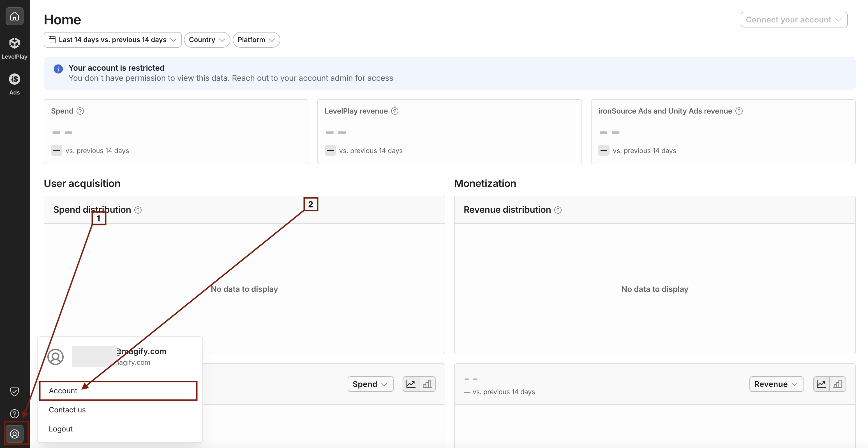868x448 pixels.
Task: Select Account from the profile menu
Action: coord(63,391)
